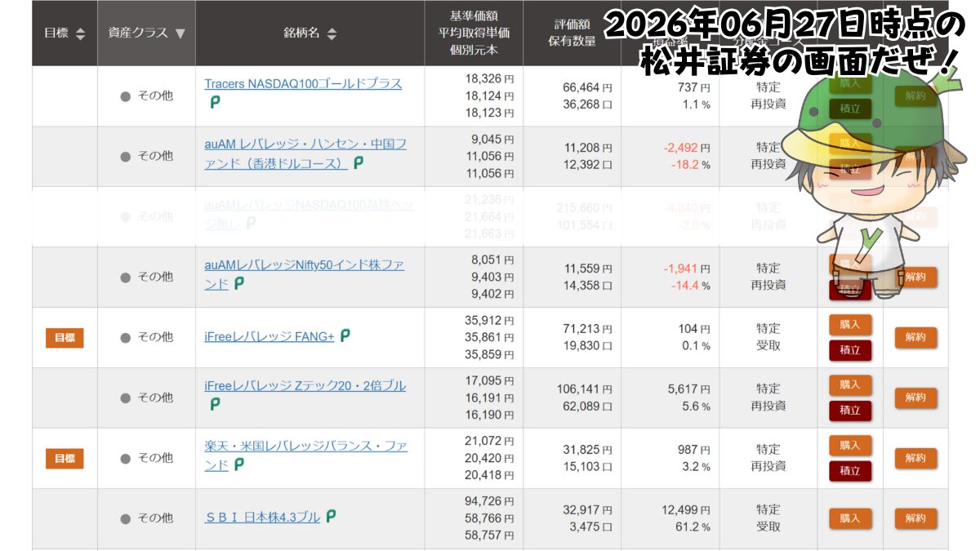980x551 pixels.
Task: Click the 目標 badge on the 楽天・米国レバレッジバランス row
Action: (65, 458)
